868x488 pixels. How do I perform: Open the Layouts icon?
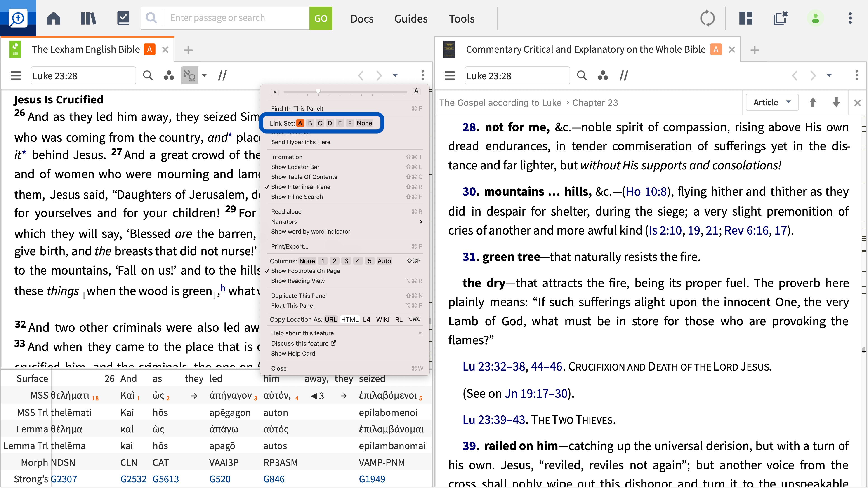point(746,18)
